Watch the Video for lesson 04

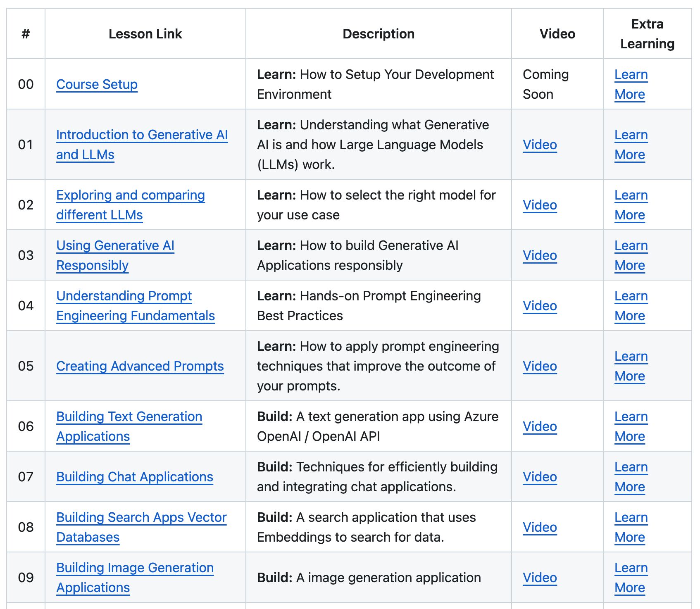540,306
